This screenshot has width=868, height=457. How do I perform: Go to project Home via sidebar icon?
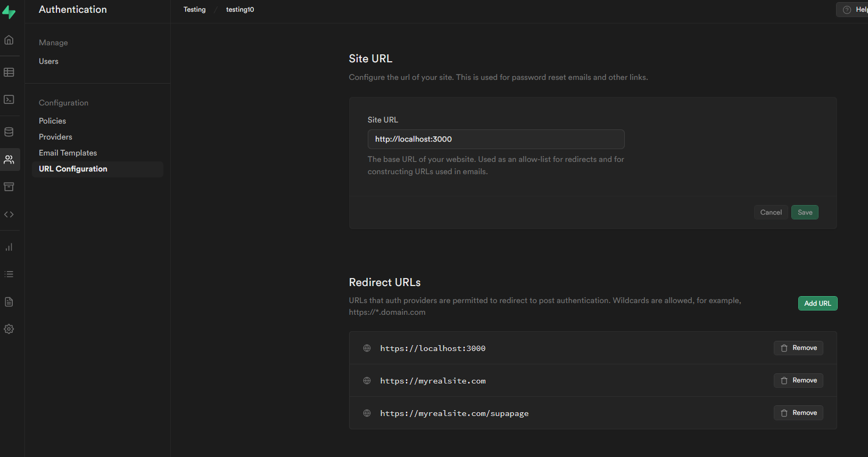point(9,40)
